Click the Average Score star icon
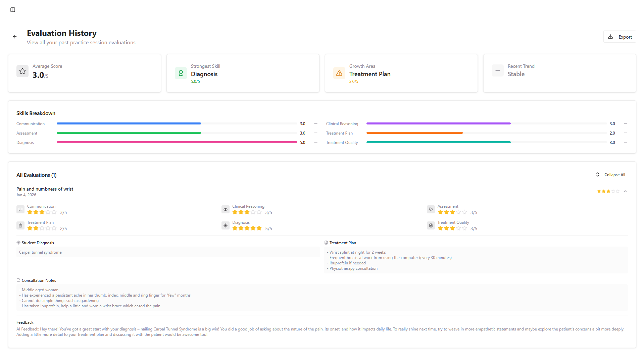 (x=22, y=71)
